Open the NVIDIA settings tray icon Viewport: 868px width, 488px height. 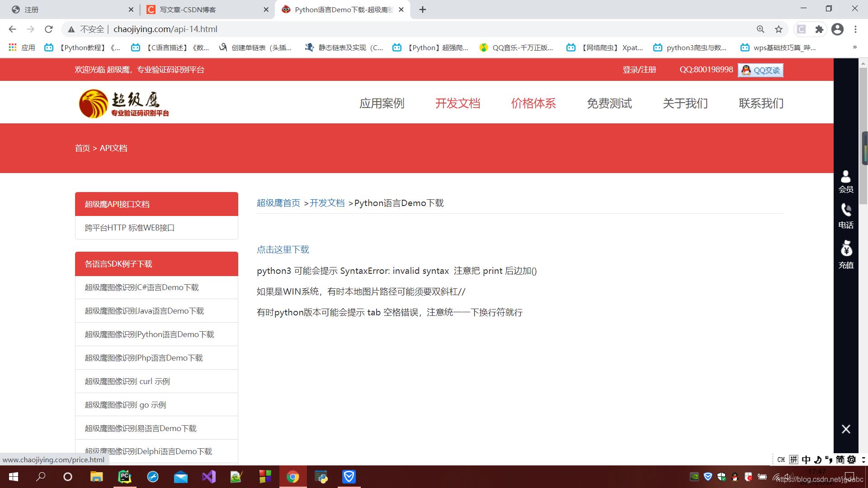pyautogui.click(x=694, y=477)
